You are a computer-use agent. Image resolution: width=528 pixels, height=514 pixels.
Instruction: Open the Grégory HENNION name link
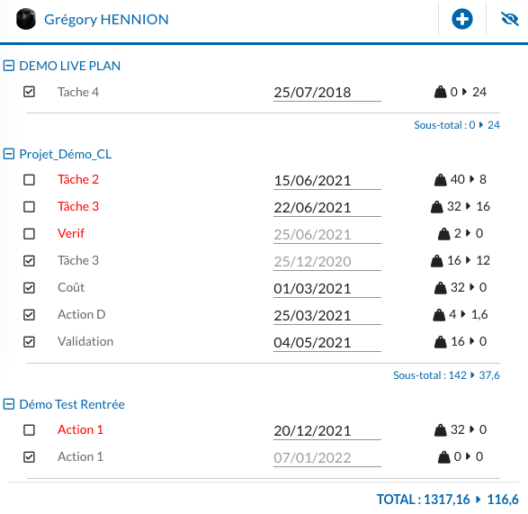pos(106,20)
